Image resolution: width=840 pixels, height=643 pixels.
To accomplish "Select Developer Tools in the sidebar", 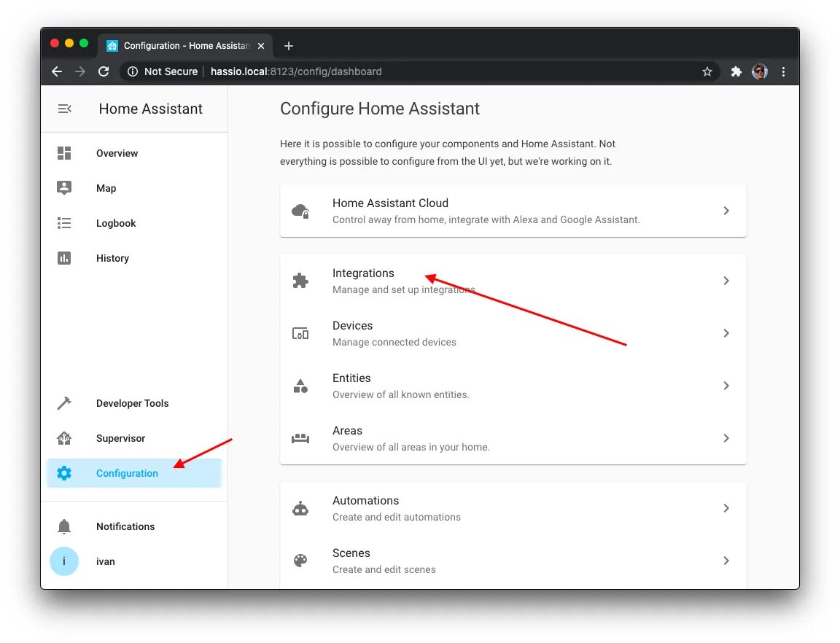I will coord(134,403).
